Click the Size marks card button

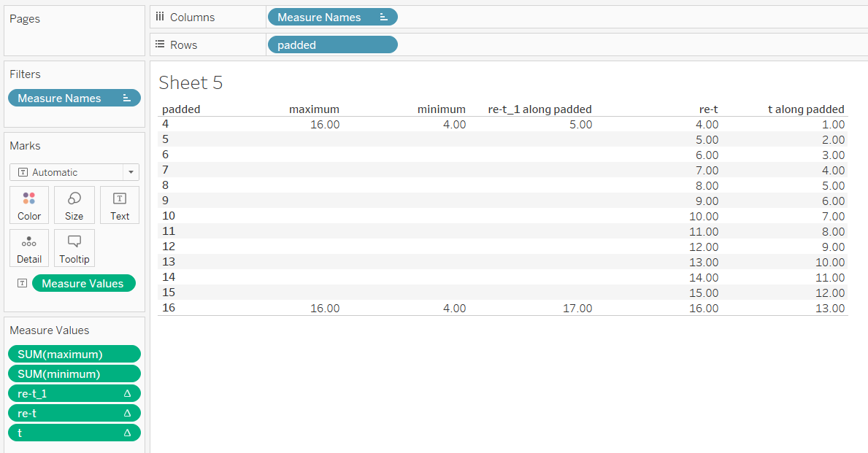(x=74, y=205)
